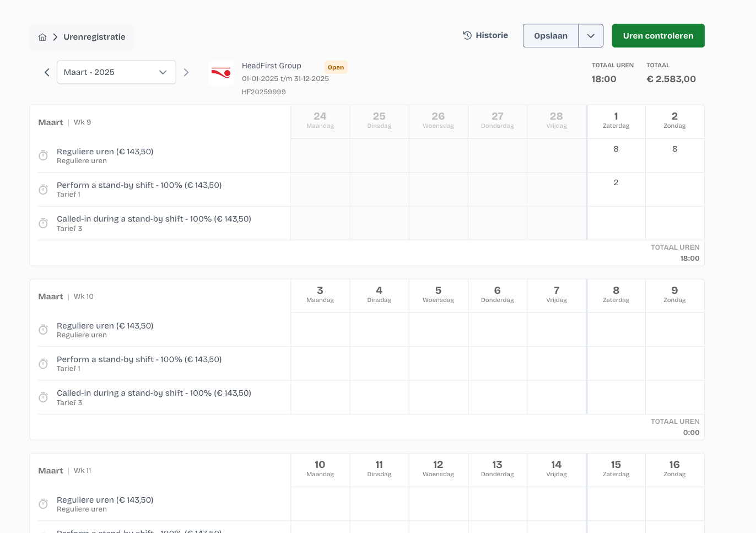Screen dimensions: 756x533
Task: Click the HeadFirst Group logo
Action: pos(221,73)
